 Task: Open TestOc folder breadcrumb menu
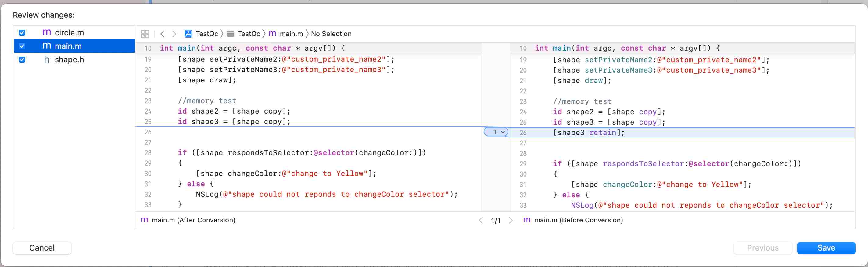tap(249, 34)
